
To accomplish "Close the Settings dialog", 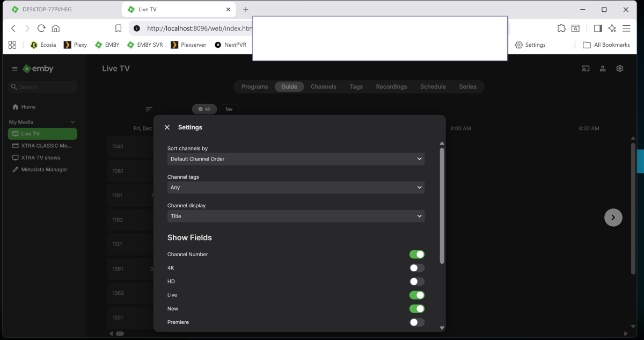I will tap(167, 127).
